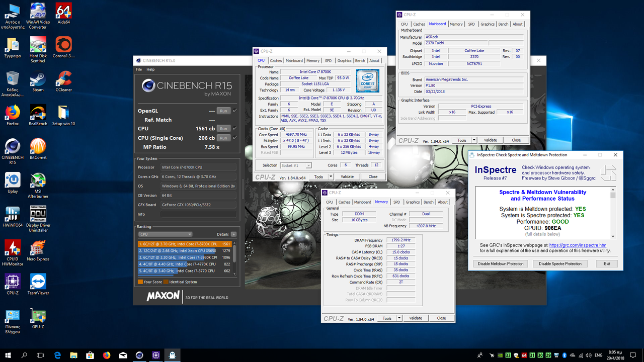Open WinAVI Video Converter desktop icon
The width and height of the screenshot is (644, 362).
[38, 16]
